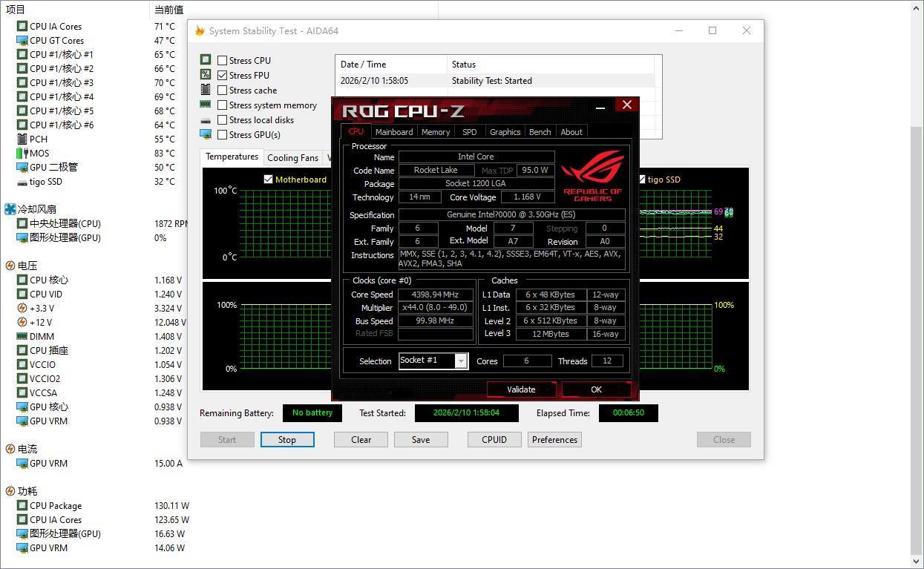Screen dimensions: 924x569
Task: Click the VCCSA voltage icon
Action: click(x=22, y=392)
